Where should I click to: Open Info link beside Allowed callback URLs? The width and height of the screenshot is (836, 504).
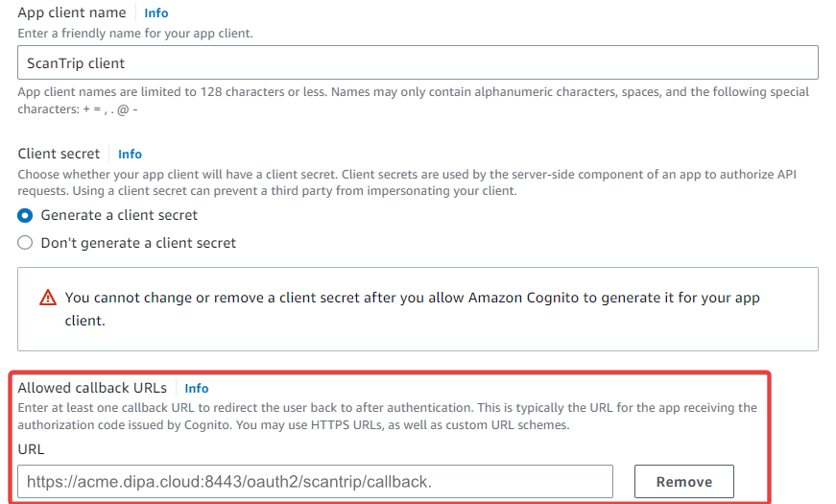(x=196, y=389)
